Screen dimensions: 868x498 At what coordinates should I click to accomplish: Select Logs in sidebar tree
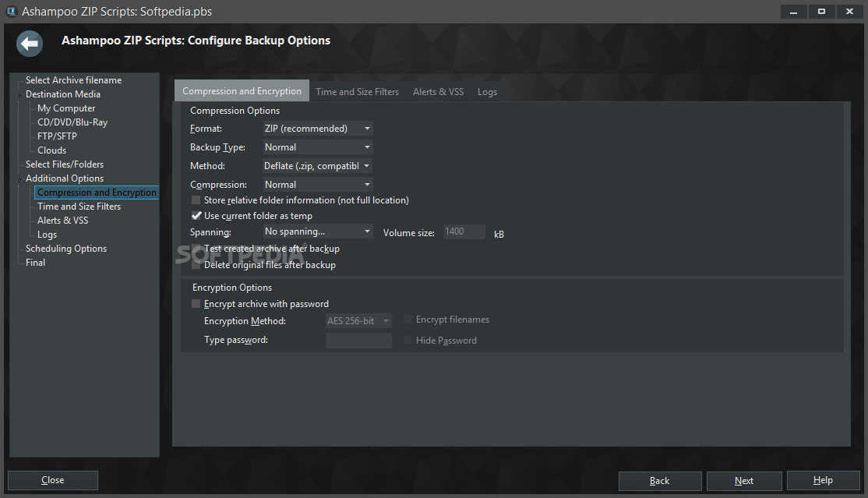pyautogui.click(x=47, y=235)
